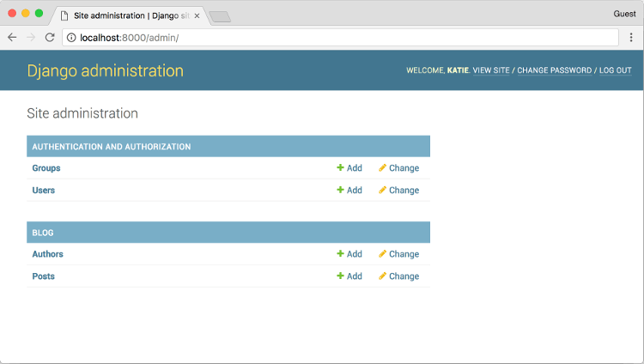This screenshot has height=364, width=644.
Task: Open the Chrome three-dot menu
Action: [630, 38]
